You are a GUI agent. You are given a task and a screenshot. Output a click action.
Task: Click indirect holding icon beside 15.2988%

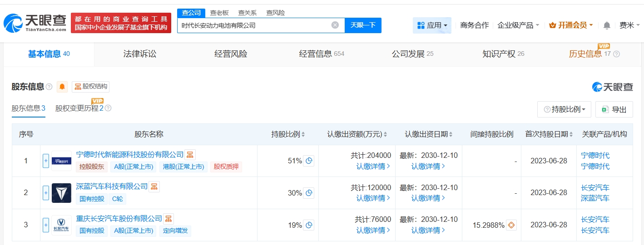511,225
